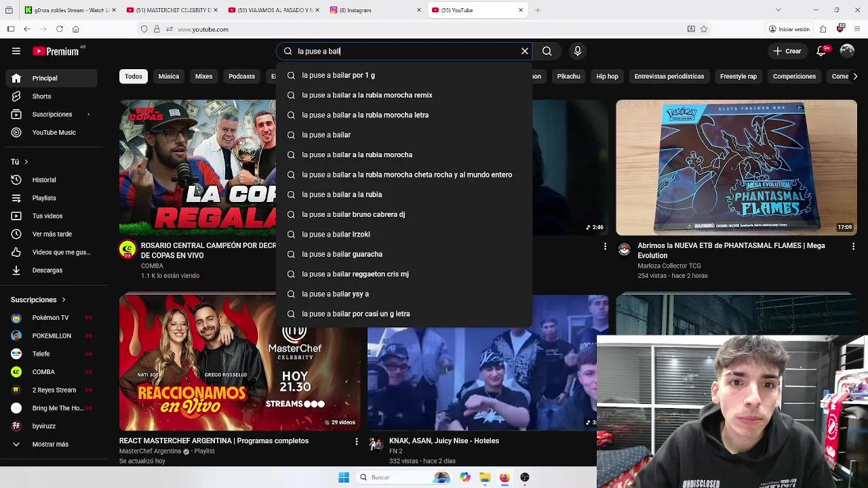Open YouTube Music in sidebar

click(x=52, y=132)
